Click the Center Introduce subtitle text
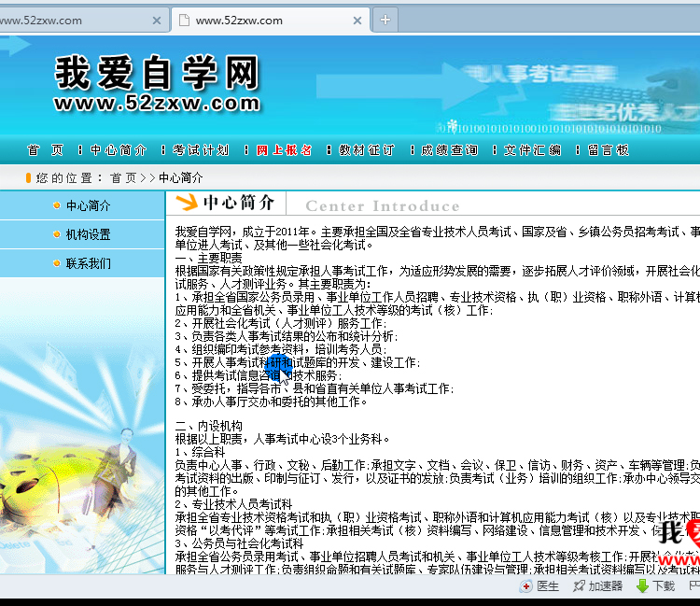Screen dimensions: 700x606 383,206
